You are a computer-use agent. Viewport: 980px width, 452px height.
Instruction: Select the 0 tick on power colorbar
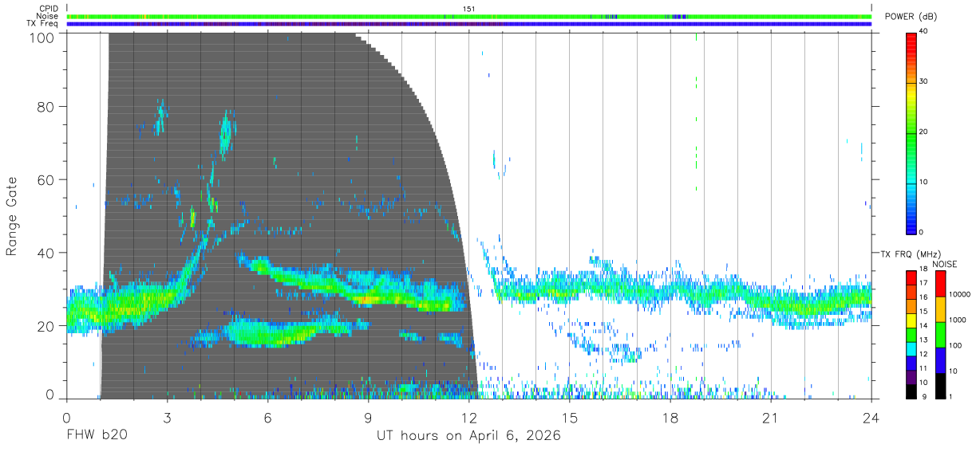point(922,232)
